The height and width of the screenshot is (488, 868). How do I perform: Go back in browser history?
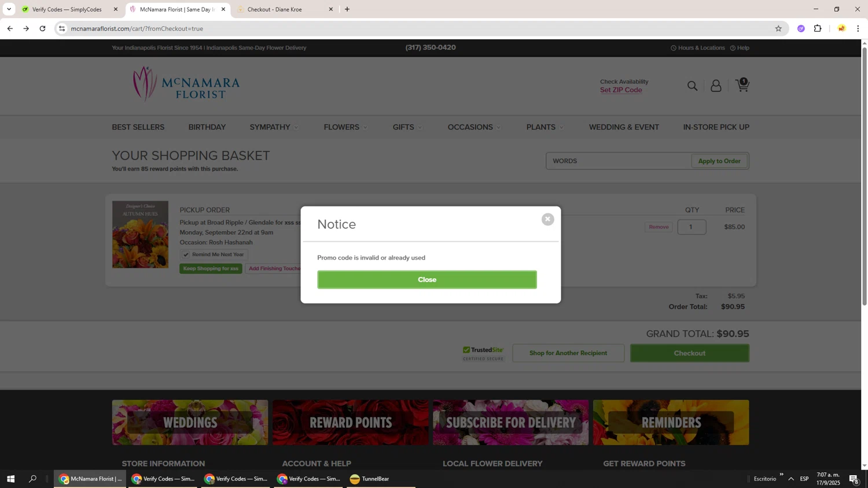[10, 28]
